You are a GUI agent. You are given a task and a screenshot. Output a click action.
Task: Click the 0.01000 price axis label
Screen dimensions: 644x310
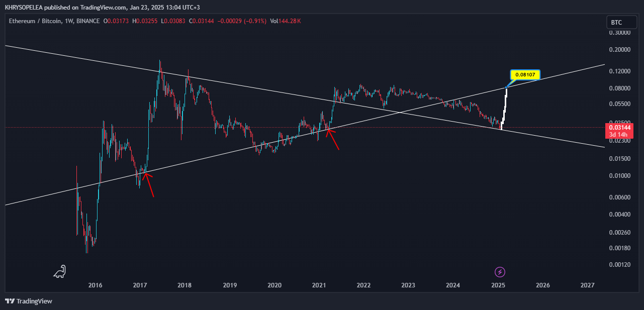pyautogui.click(x=620, y=176)
